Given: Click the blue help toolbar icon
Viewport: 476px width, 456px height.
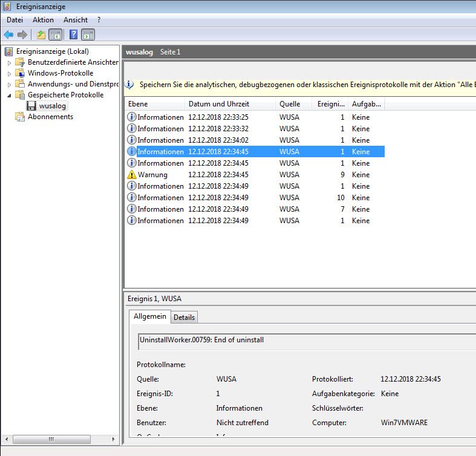Looking at the screenshot, I should point(74,34).
